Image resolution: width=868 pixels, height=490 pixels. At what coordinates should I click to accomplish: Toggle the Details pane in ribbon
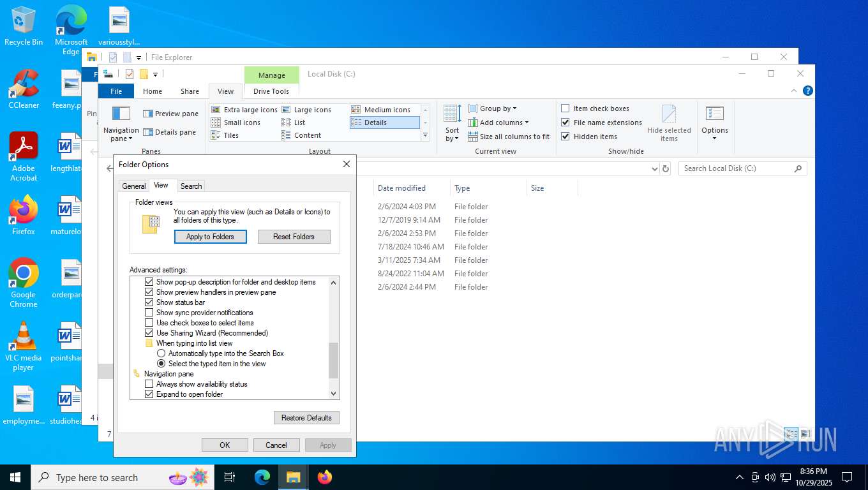point(169,132)
